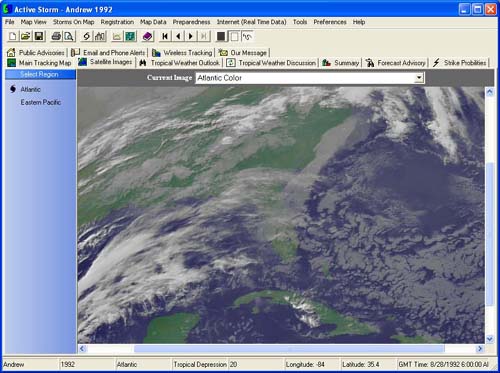
Task: Step back one storm position
Action: pyautogui.click(x=178, y=36)
